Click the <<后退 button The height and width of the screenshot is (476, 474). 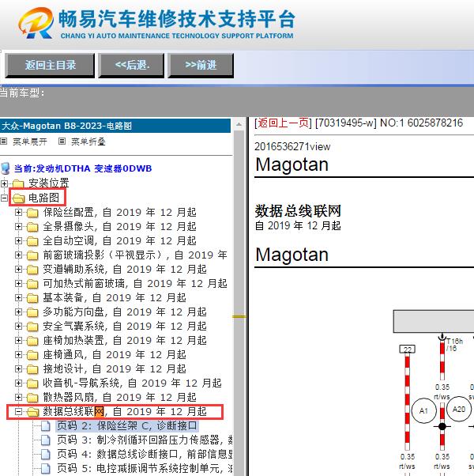tap(131, 66)
